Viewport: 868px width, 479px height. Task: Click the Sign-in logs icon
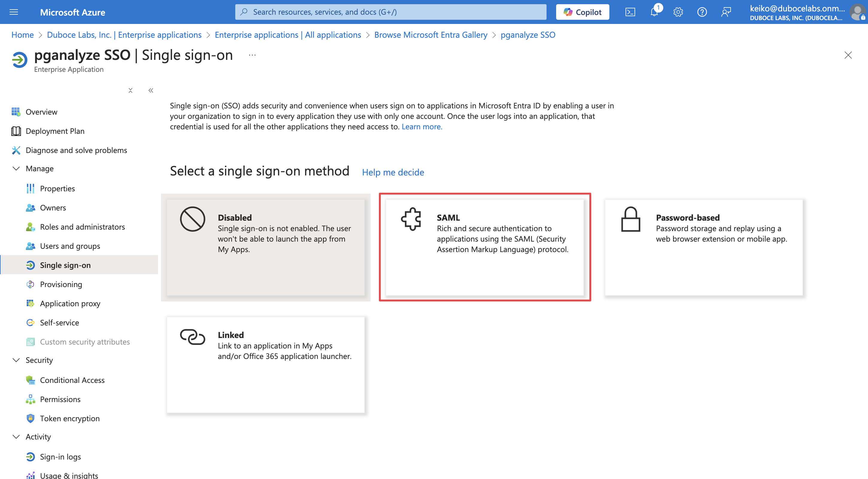coord(30,457)
